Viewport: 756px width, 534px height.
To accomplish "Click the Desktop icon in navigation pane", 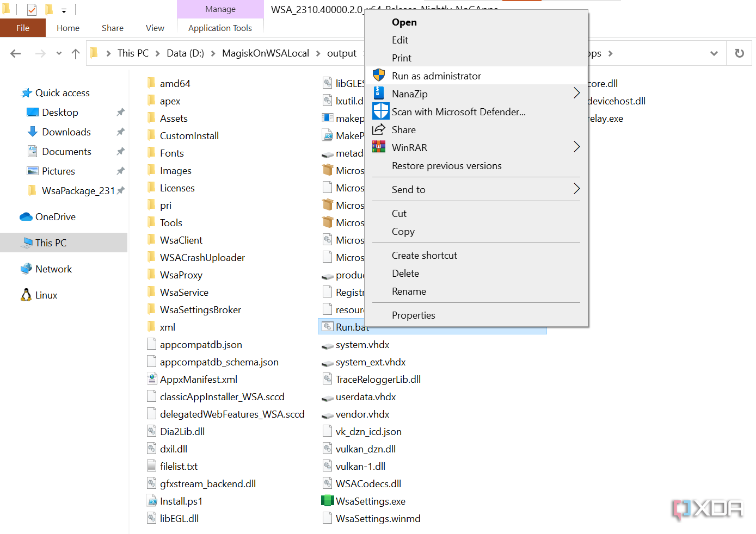I will point(33,112).
